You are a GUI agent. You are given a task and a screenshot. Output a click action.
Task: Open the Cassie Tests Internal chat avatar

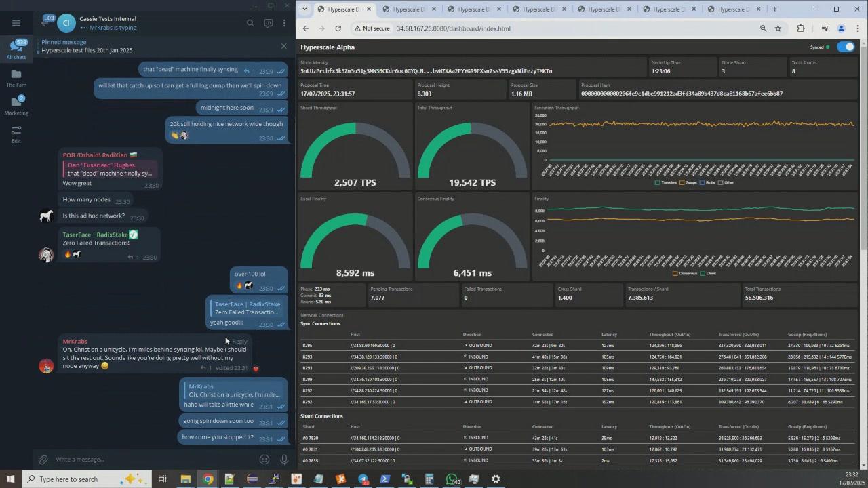coord(66,23)
